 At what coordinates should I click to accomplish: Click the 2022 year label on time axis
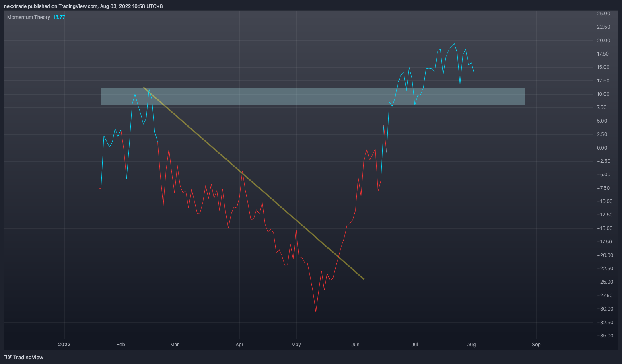(64, 345)
